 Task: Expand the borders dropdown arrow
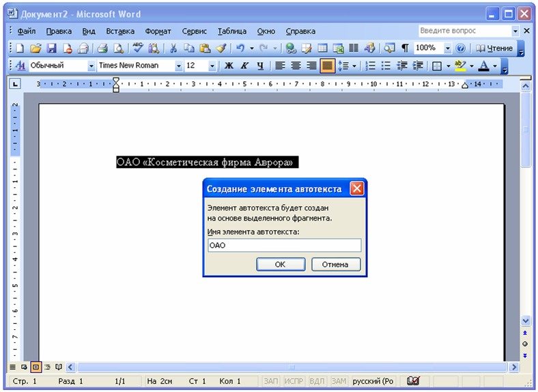[448, 66]
